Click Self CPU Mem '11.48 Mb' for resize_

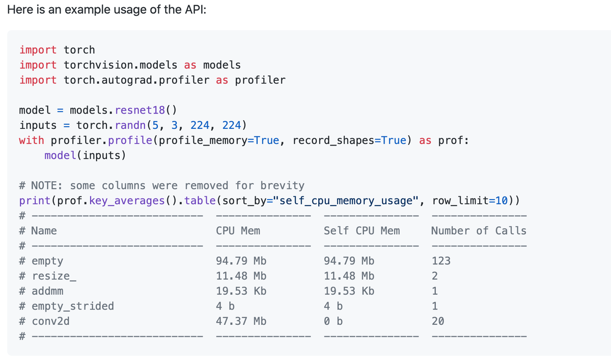click(x=349, y=276)
